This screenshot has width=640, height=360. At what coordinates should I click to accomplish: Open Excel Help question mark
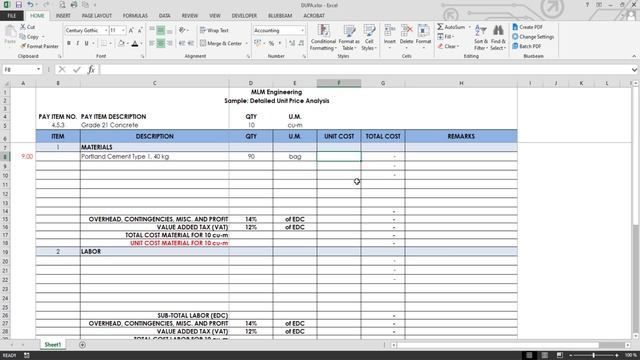(x=587, y=5)
